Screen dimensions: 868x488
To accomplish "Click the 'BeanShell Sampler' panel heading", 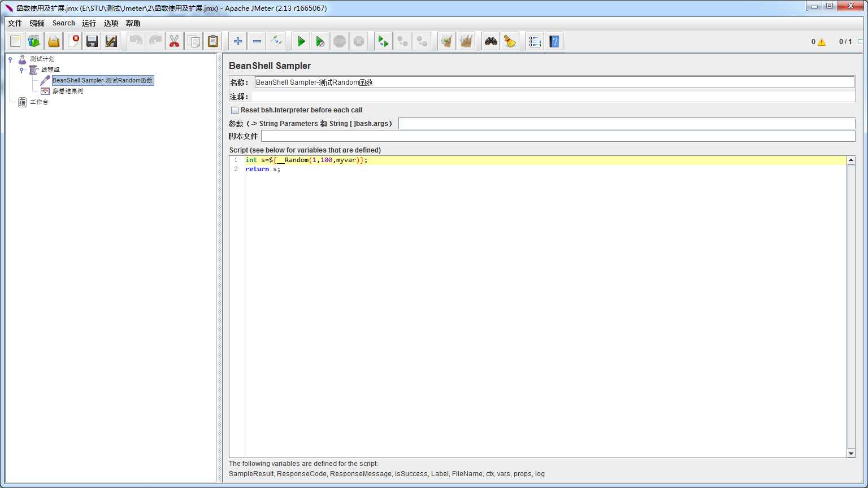I will click(x=270, y=66).
